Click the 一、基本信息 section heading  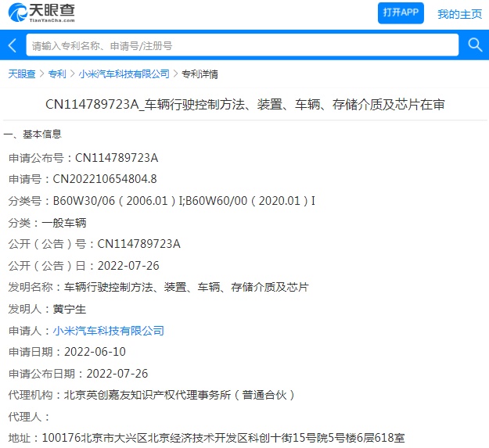[32, 134]
